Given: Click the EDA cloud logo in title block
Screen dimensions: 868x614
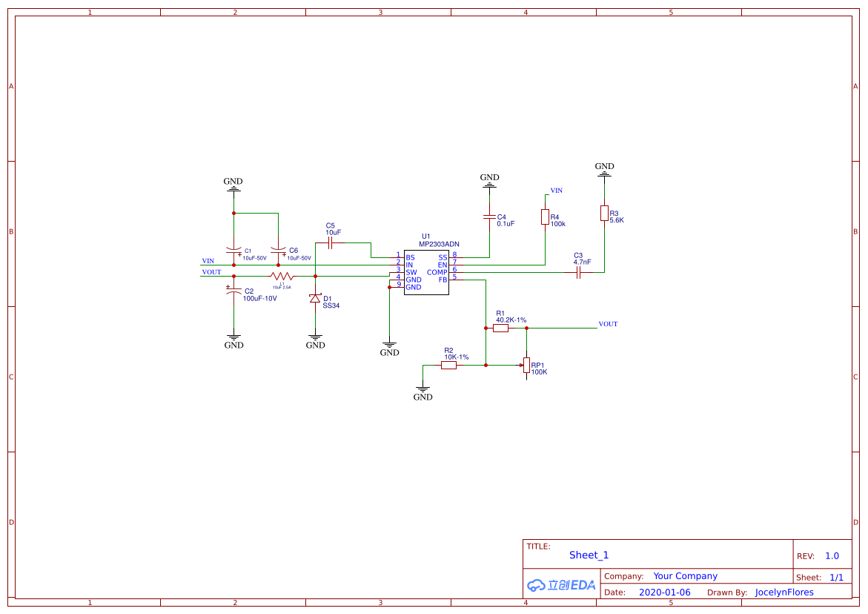Looking at the screenshot, I should [x=561, y=584].
